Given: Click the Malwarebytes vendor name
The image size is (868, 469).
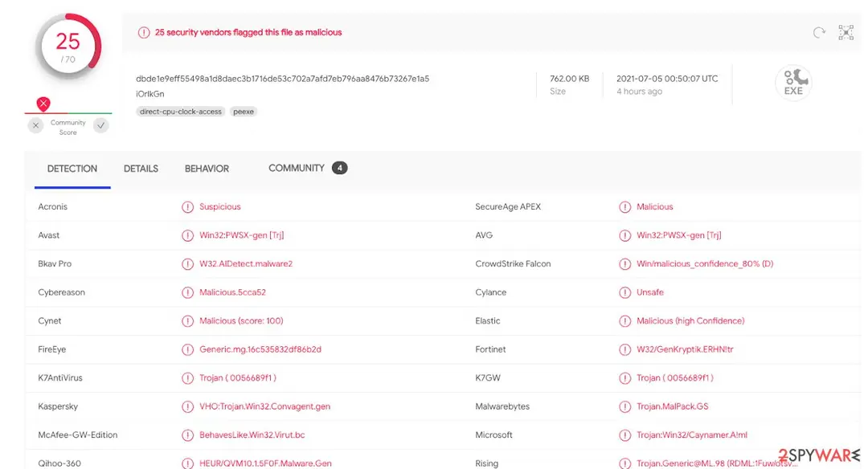Looking at the screenshot, I should point(502,406).
